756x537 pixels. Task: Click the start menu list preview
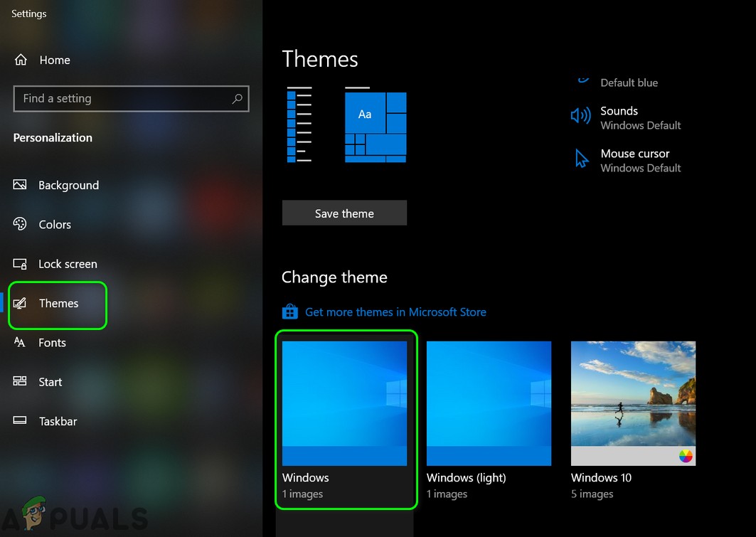(299, 125)
